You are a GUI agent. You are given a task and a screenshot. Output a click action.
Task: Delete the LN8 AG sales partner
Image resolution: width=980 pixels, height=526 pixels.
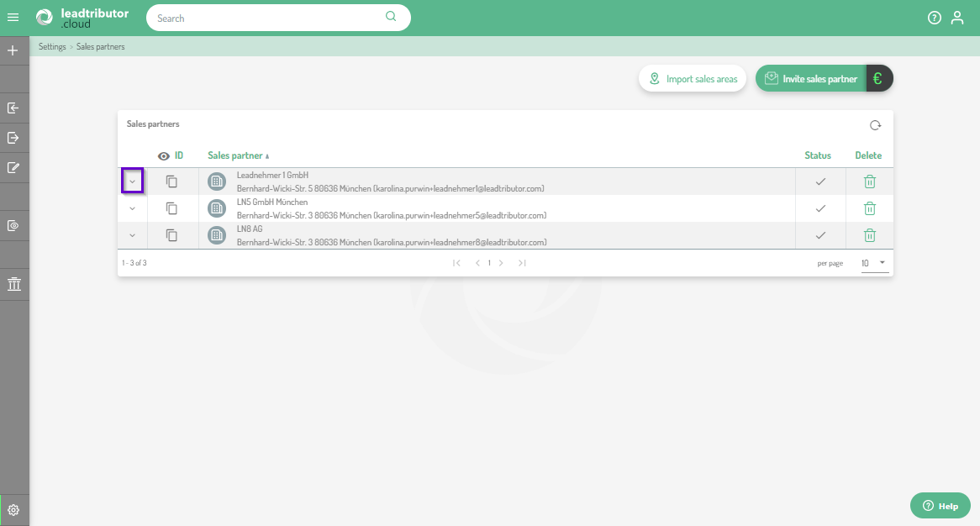tap(870, 235)
